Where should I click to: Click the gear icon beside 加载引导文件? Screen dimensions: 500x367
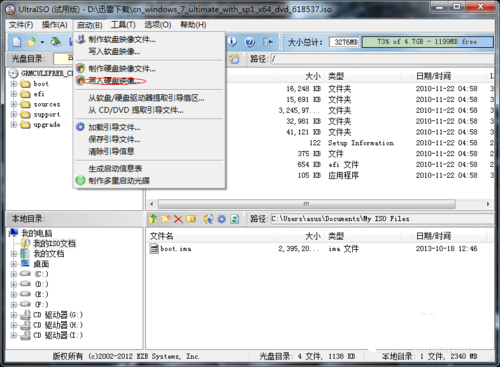[80, 127]
